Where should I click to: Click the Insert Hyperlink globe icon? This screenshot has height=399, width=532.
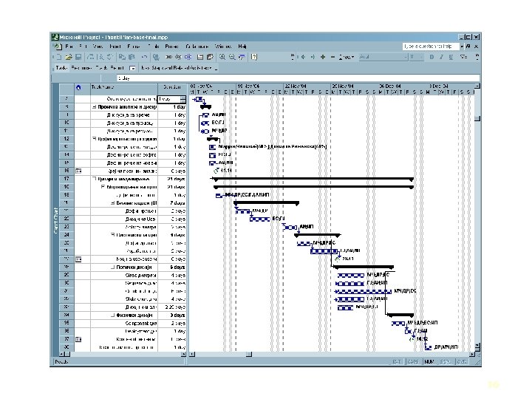(156, 57)
